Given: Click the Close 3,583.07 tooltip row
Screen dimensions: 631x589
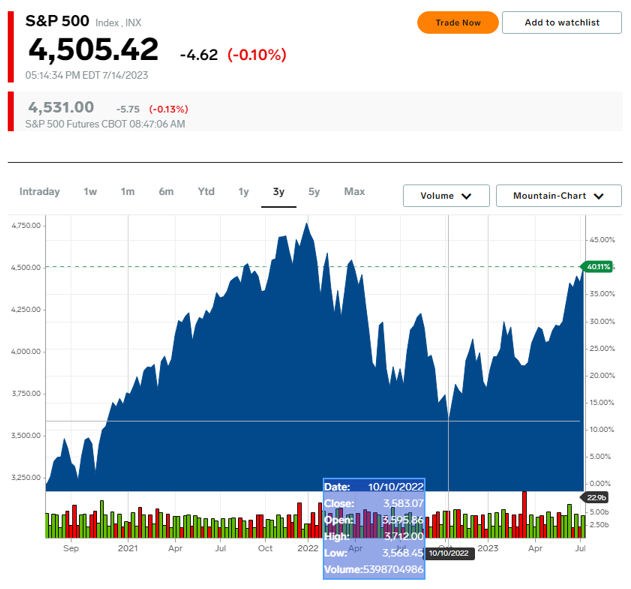Looking at the screenshot, I should click(x=374, y=503).
